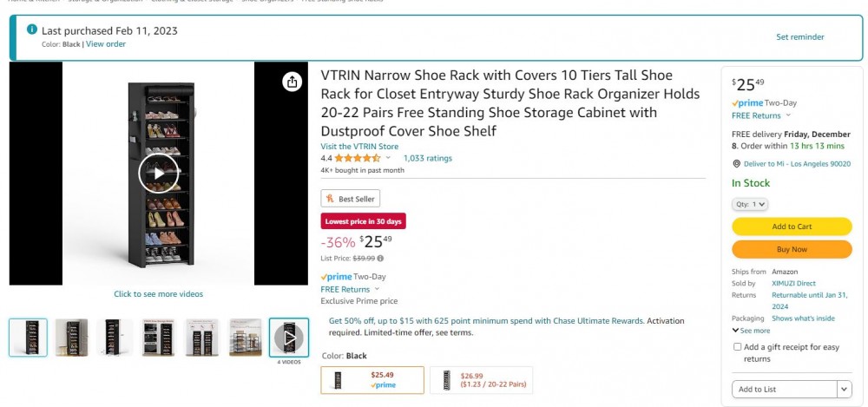Expand the rating breakdown chevron
868x407 pixels.
[x=388, y=159]
